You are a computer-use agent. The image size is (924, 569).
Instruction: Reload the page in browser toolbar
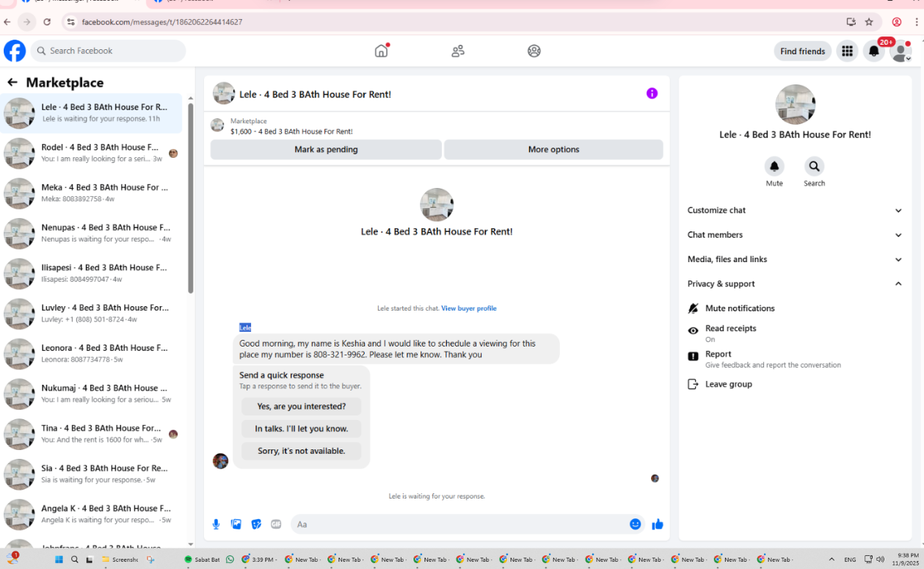(47, 22)
